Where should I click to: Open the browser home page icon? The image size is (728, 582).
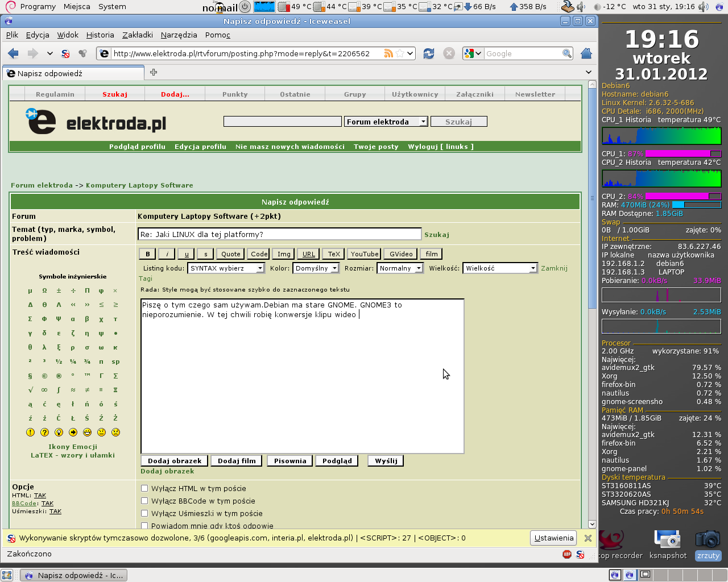(586, 53)
